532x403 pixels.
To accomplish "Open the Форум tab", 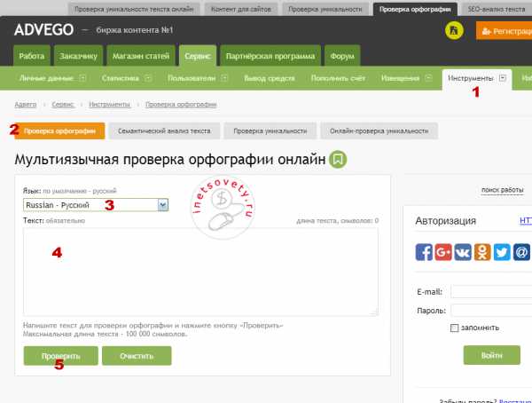I will [342, 56].
